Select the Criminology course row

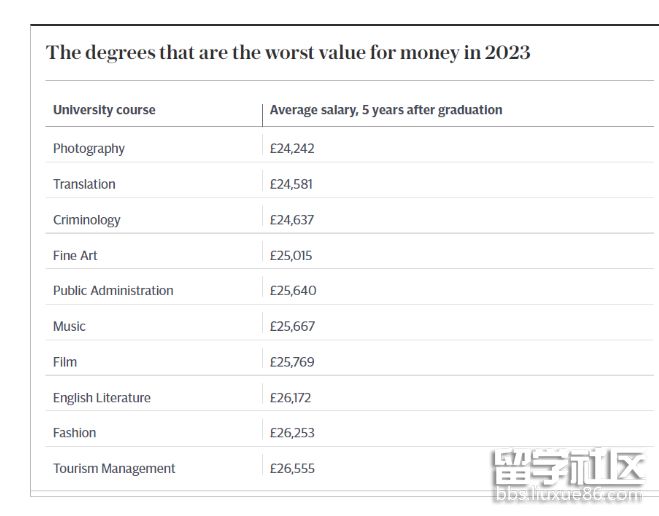[86, 220]
